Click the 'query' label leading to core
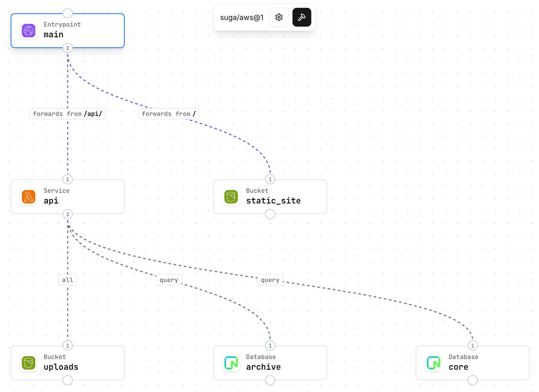Screen dimensions: 539x392 click(270, 280)
